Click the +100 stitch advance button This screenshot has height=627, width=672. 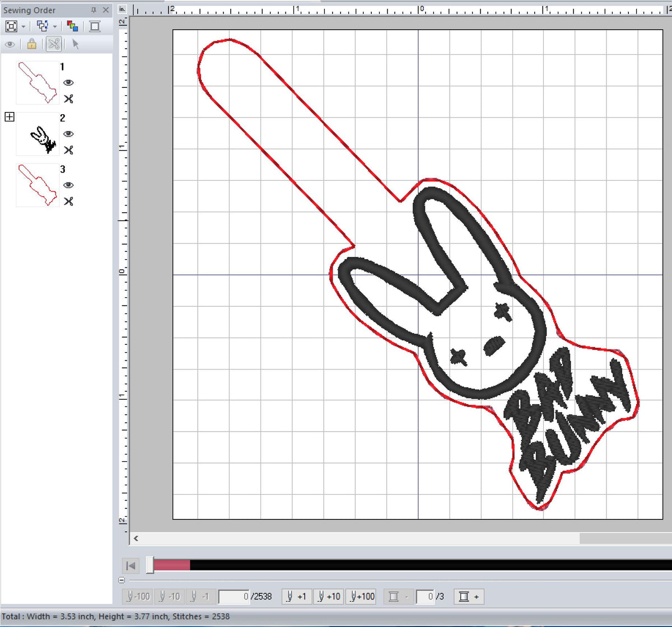coord(361,596)
